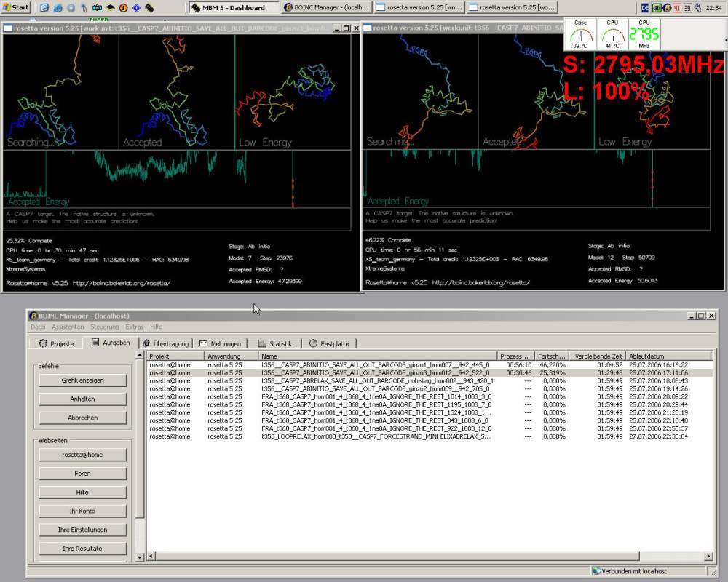Click the Ihr Konto button
The image size is (728, 582).
pos(83,511)
